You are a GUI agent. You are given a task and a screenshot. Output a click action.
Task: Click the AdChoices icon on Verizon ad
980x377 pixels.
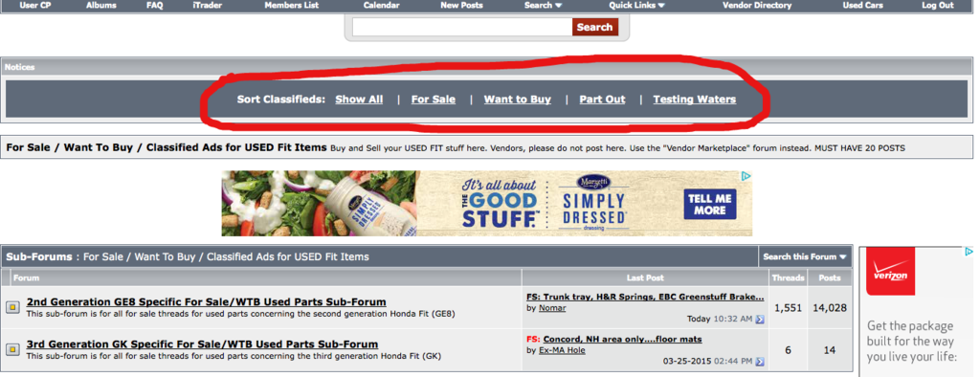click(x=969, y=252)
